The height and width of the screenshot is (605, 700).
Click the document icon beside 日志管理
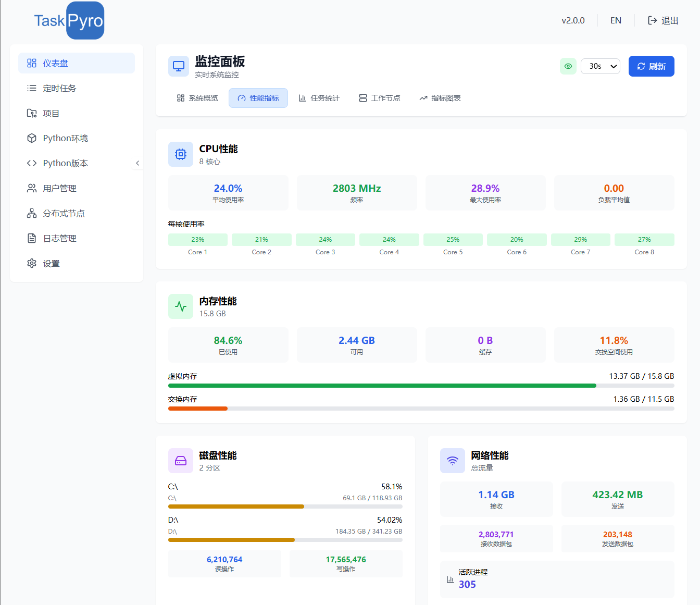[32, 238]
